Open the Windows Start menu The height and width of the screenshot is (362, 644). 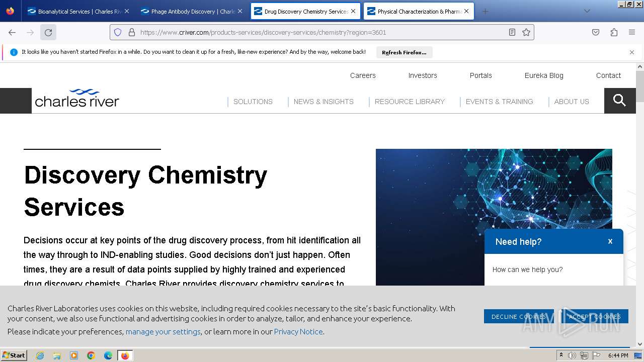coord(14,355)
